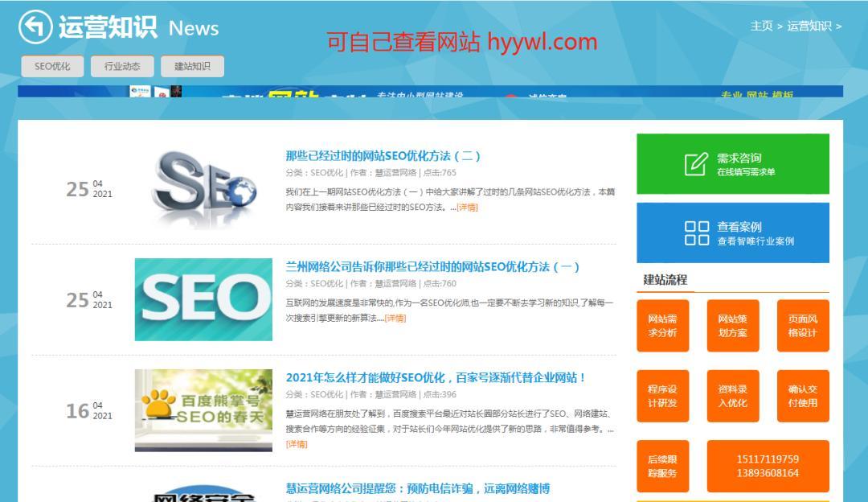Viewport: 868px width, 502px height.
Task: Click 详情 link of the 互联网的发展速度 summary
Action: pos(395,318)
